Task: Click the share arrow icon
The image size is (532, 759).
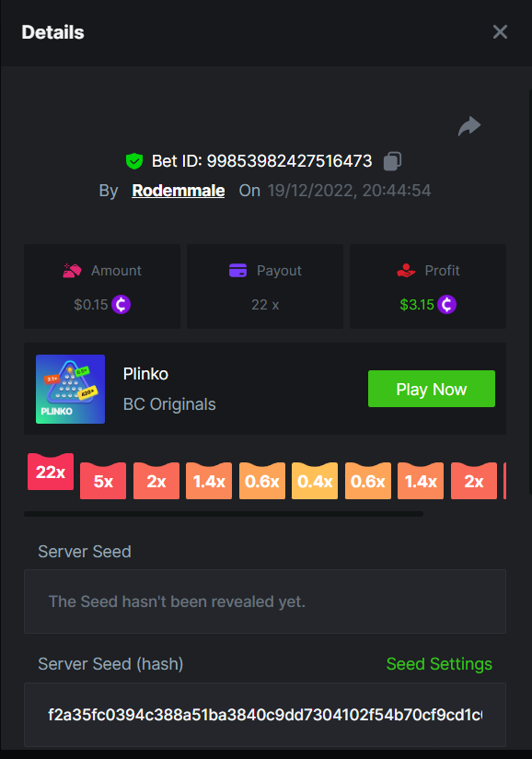Action: 469,126
